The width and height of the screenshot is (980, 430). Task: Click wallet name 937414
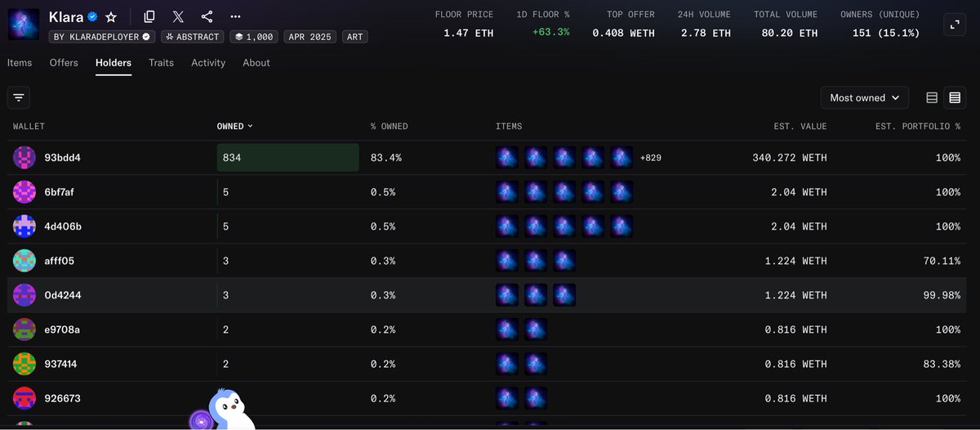pyautogui.click(x=60, y=364)
